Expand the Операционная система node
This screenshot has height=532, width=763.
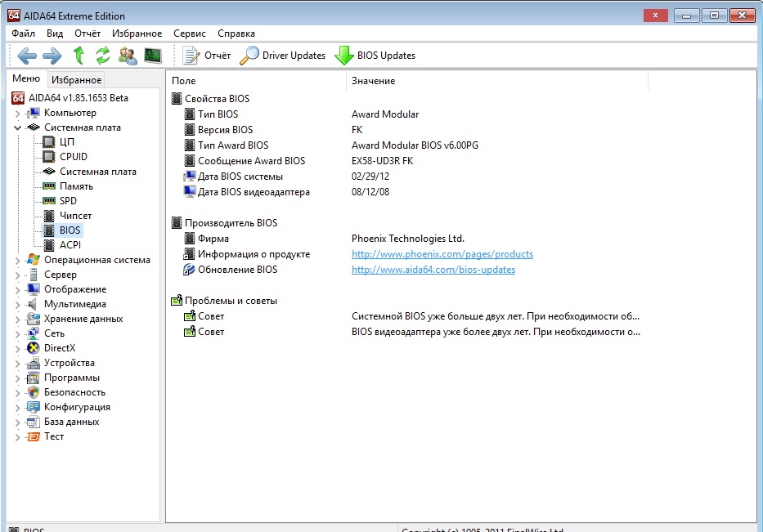point(17,261)
